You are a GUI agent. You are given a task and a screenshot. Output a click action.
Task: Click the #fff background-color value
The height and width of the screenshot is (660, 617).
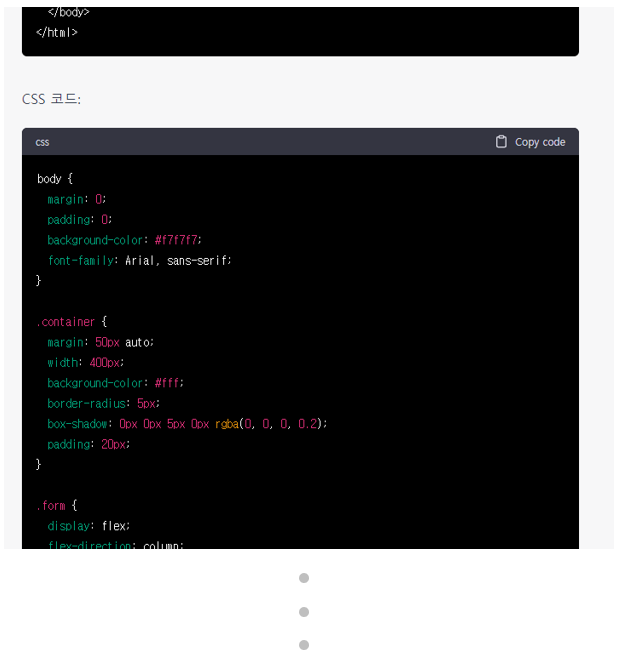(167, 383)
